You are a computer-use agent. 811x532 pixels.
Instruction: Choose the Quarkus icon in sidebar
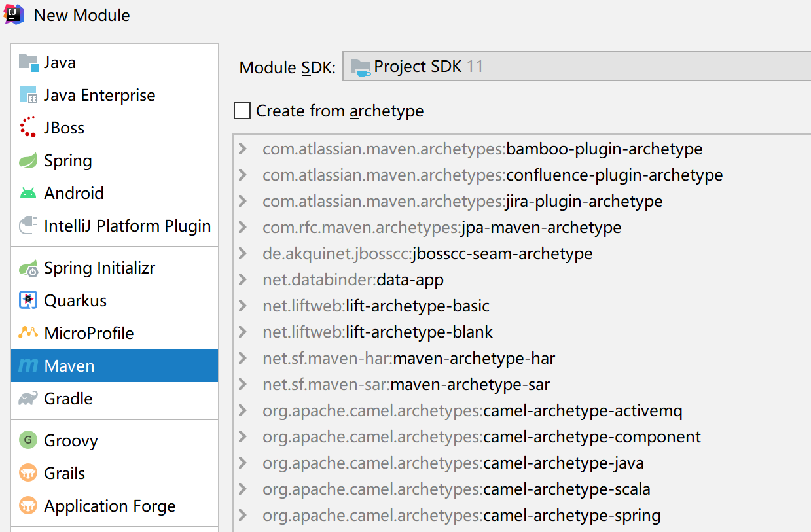point(28,301)
